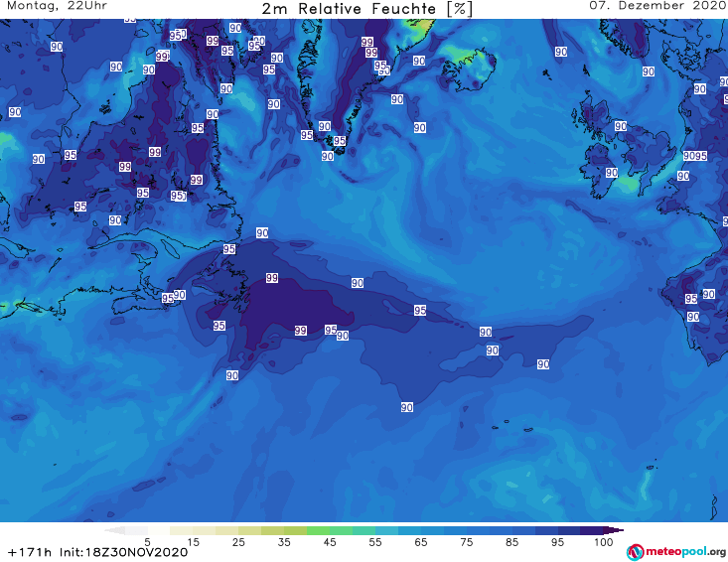
Task: Click colorbar tick label '5'
Action: (x=147, y=542)
